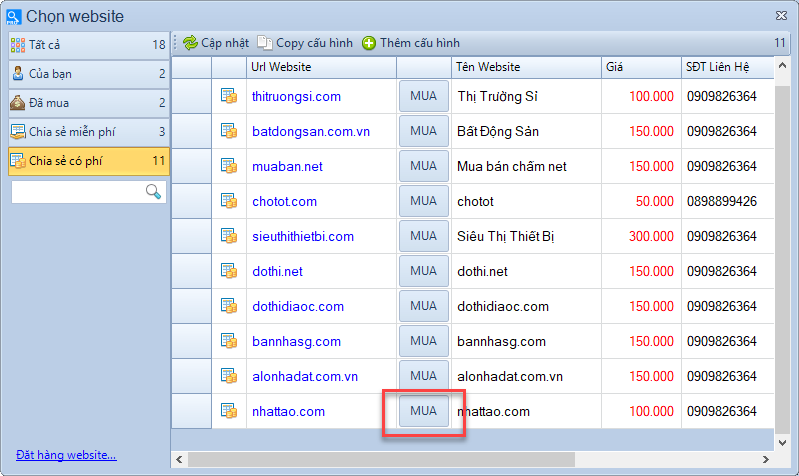Click the row icon for batdongsan.com.vn

229,131
